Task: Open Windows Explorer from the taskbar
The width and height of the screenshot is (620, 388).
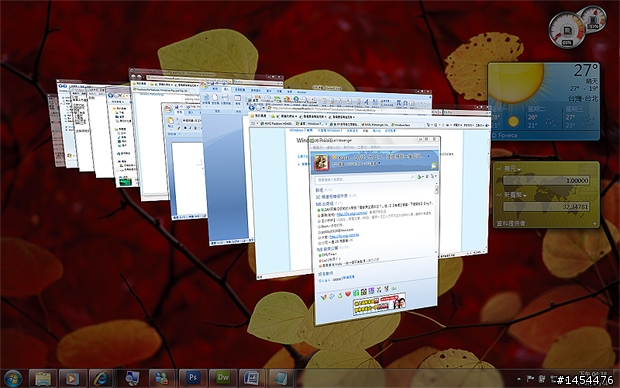Action: 43,379
